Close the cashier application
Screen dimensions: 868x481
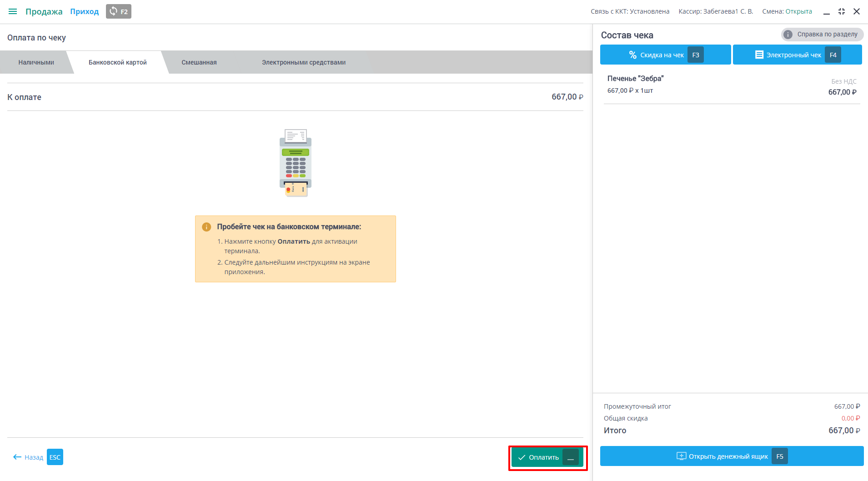click(857, 11)
